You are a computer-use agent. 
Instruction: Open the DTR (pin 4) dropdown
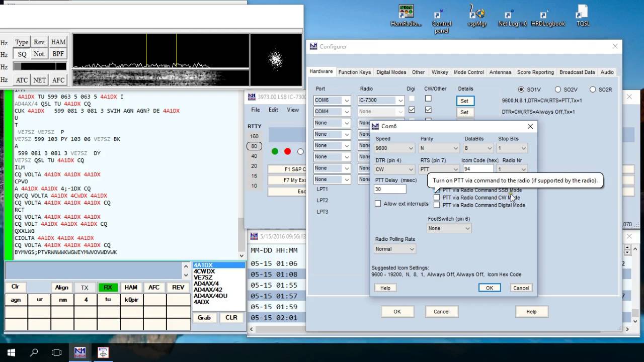(394, 169)
